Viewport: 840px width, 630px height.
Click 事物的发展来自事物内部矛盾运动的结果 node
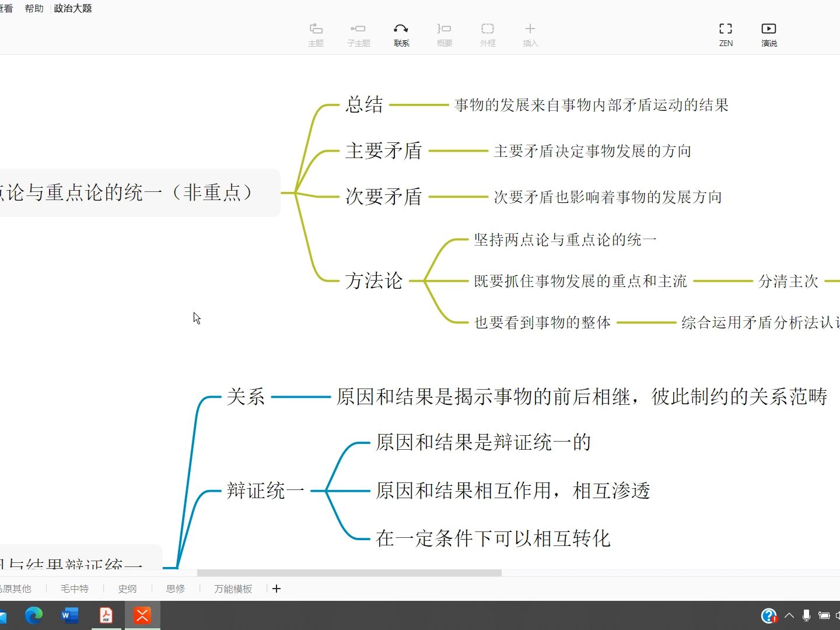tap(591, 105)
